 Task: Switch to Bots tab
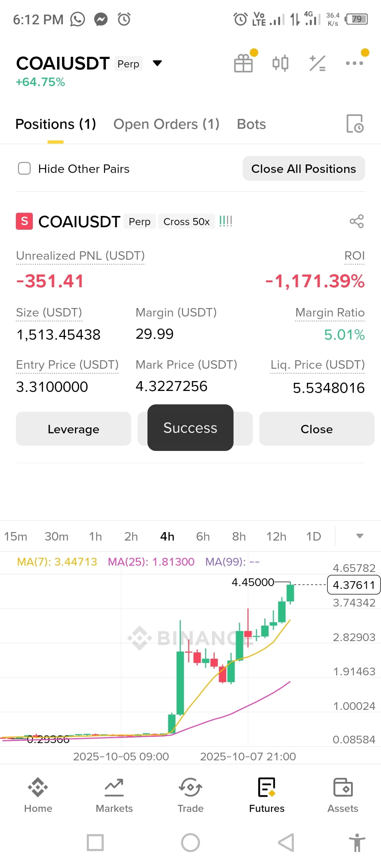[x=251, y=124]
